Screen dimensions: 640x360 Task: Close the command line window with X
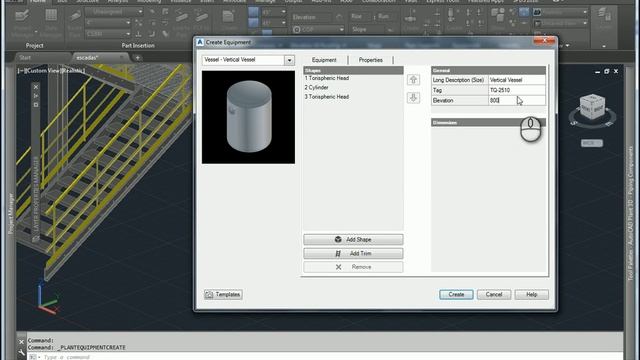tap(22, 342)
